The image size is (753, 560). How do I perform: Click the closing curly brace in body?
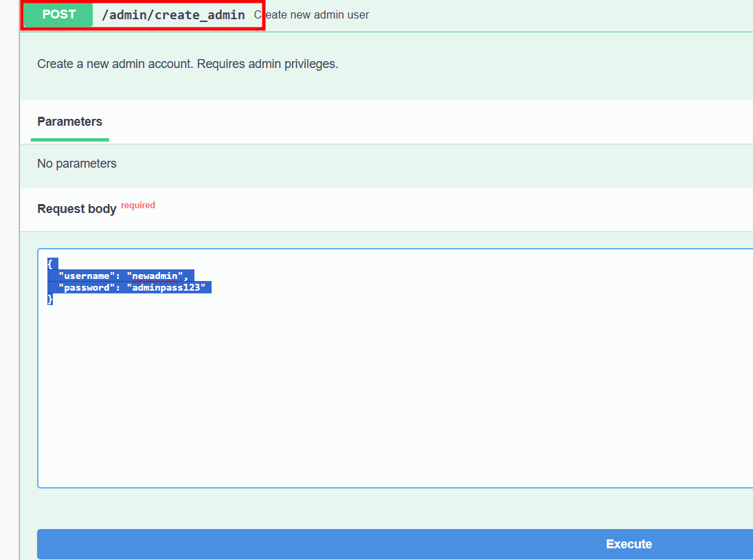click(x=50, y=300)
